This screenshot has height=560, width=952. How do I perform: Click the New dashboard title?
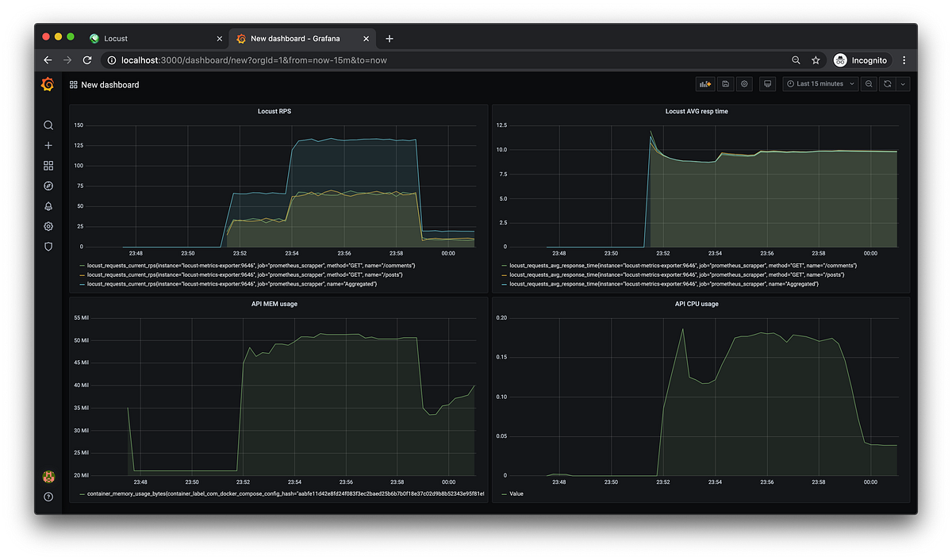point(109,85)
